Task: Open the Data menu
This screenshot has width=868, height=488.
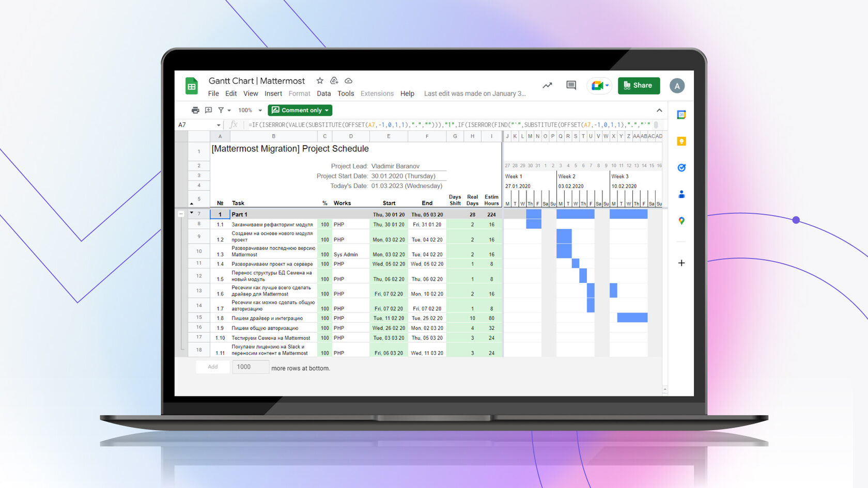Action: (x=324, y=93)
